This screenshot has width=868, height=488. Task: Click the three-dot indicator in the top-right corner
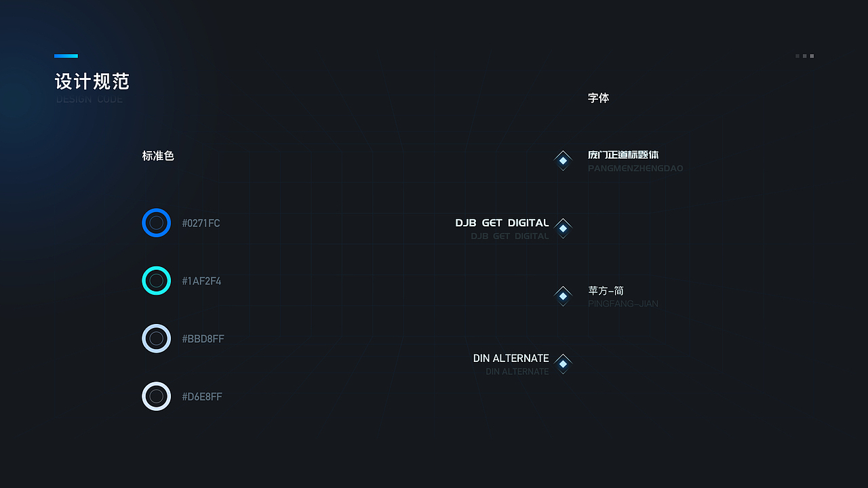pos(805,56)
